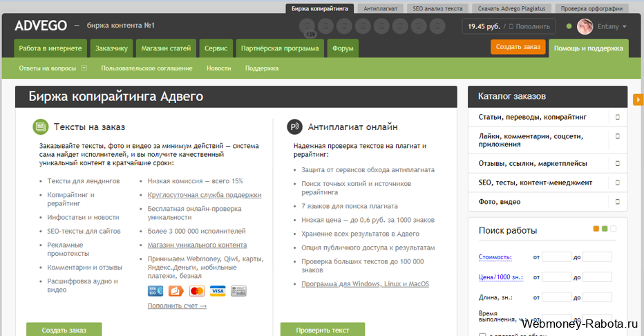Image resolution: width=644 pixels, height=336 pixels.
Task: Open the Магазин статей menu item
Action: pos(166,48)
